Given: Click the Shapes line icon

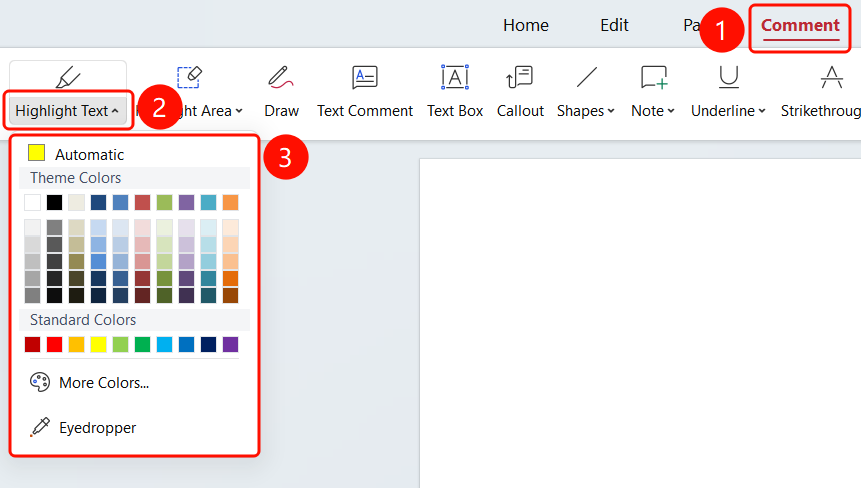Looking at the screenshot, I should point(586,77).
